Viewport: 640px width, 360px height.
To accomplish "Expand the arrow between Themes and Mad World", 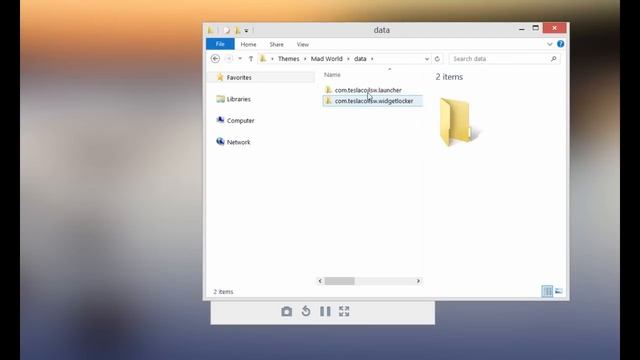I will coord(305,59).
